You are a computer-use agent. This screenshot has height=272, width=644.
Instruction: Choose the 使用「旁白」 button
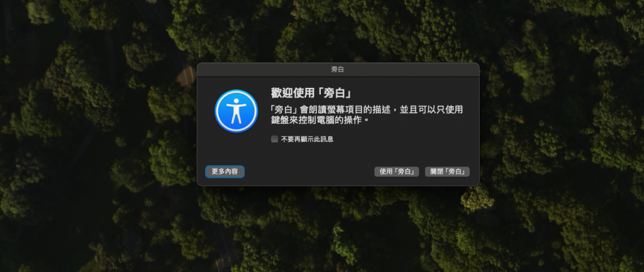point(396,171)
